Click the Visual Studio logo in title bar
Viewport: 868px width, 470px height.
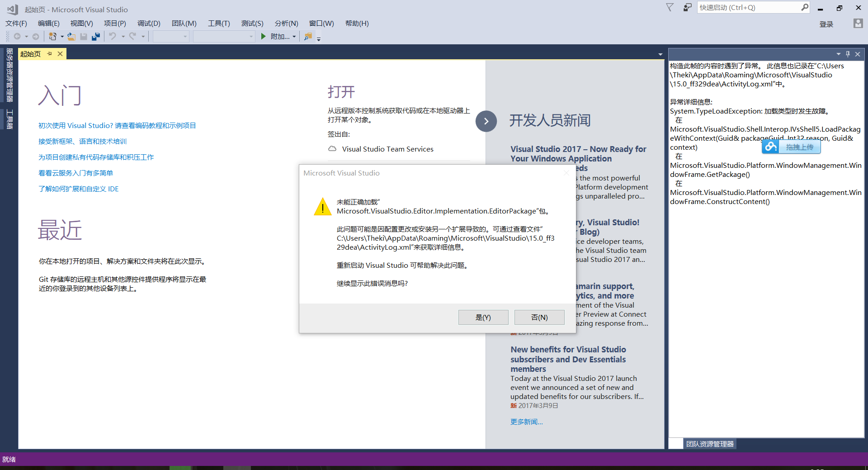point(13,9)
